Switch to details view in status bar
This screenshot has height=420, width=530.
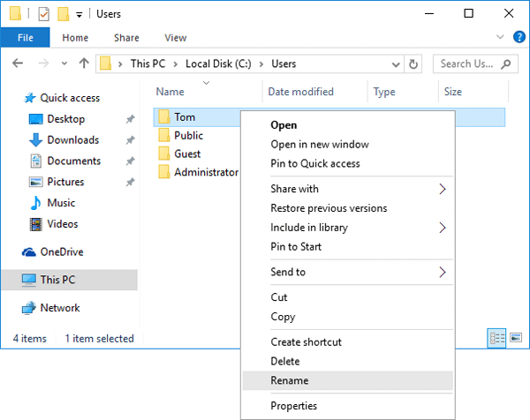496,338
